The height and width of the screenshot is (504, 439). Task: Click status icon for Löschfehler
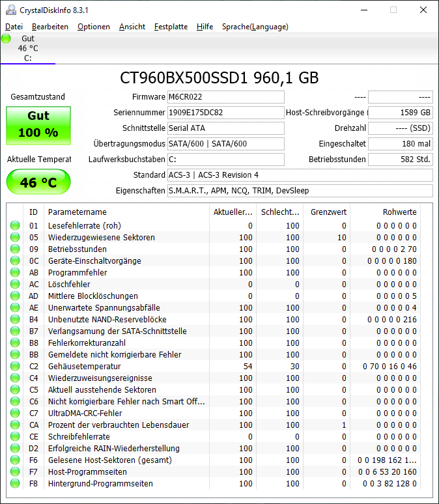point(15,284)
